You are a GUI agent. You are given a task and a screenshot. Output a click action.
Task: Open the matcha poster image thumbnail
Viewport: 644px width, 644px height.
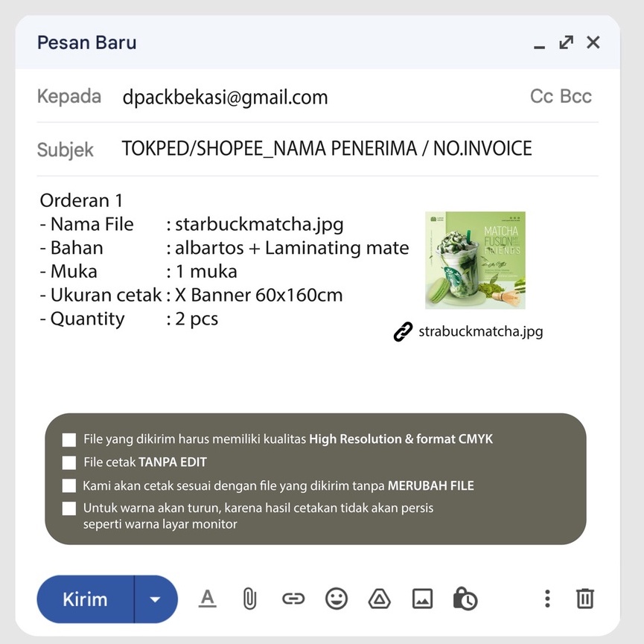[475, 260]
